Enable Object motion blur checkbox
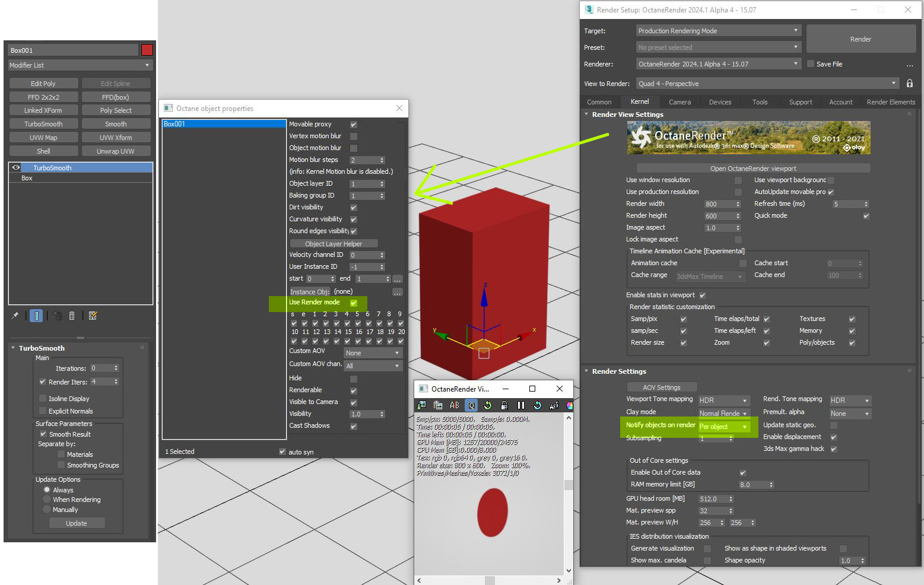The width and height of the screenshot is (924, 585). (354, 148)
